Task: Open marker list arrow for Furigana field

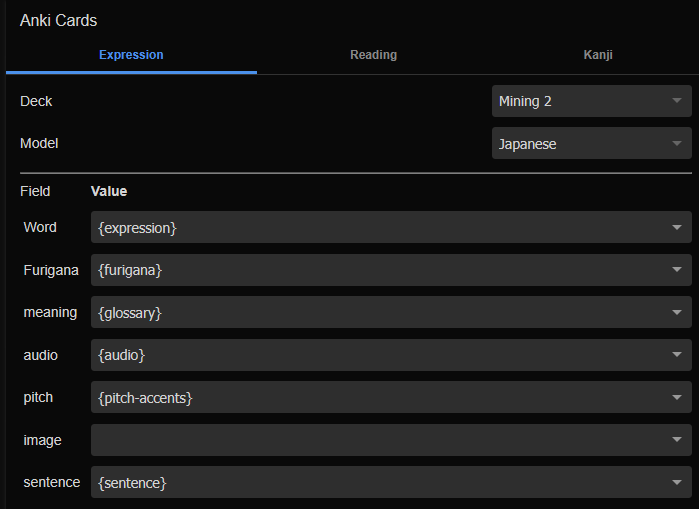Action: (677, 270)
